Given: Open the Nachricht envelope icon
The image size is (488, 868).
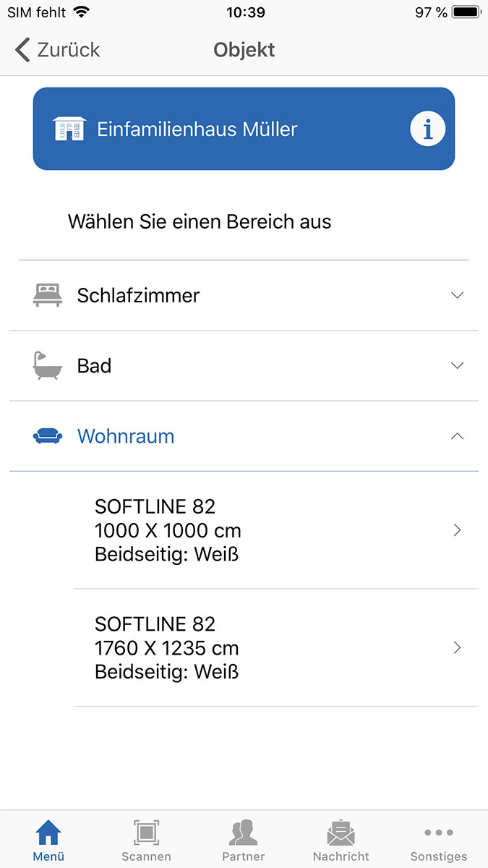Looking at the screenshot, I should coord(341,833).
